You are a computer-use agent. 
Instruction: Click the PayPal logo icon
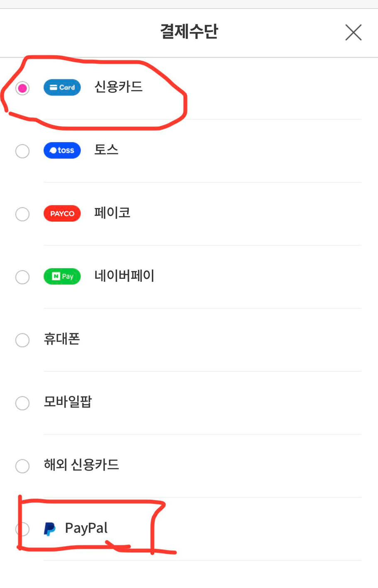50,529
